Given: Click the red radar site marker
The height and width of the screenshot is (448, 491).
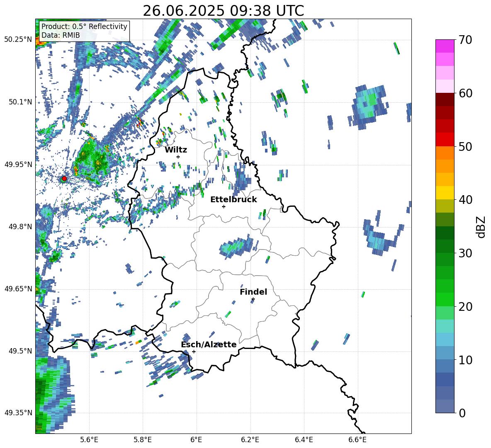Looking at the screenshot, I should click(64, 179).
